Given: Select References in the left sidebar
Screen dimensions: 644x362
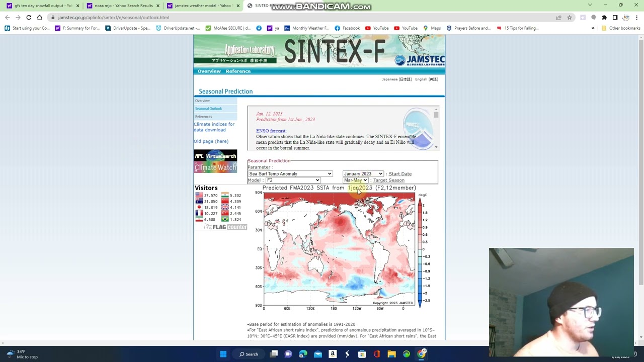Looking at the screenshot, I should pyautogui.click(x=215, y=117).
